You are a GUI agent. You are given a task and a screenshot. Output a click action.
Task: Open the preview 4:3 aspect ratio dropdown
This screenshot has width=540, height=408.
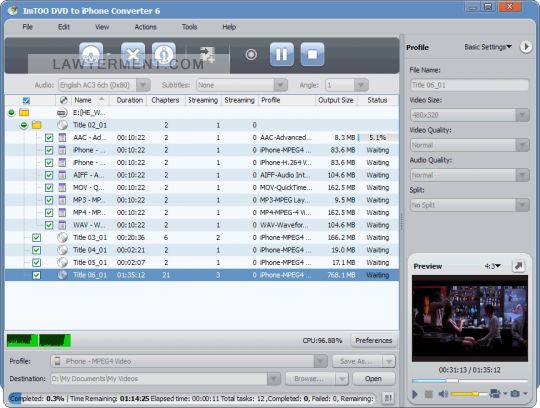[492, 266]
